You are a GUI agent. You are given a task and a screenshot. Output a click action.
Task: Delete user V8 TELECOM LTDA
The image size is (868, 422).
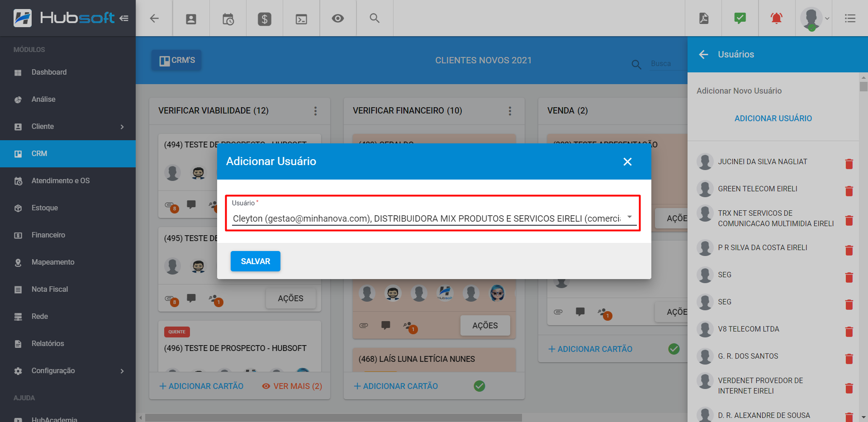click(849, 332)
